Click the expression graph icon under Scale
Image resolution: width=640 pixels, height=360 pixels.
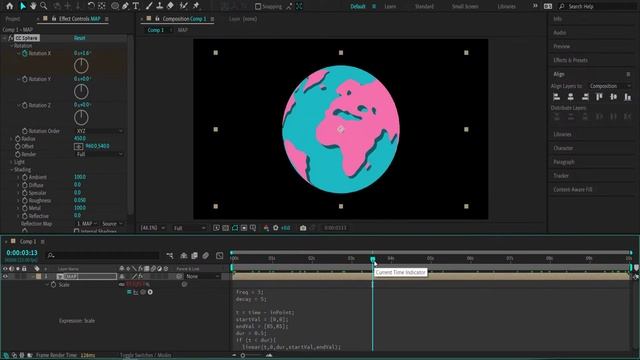click(136, 292)
